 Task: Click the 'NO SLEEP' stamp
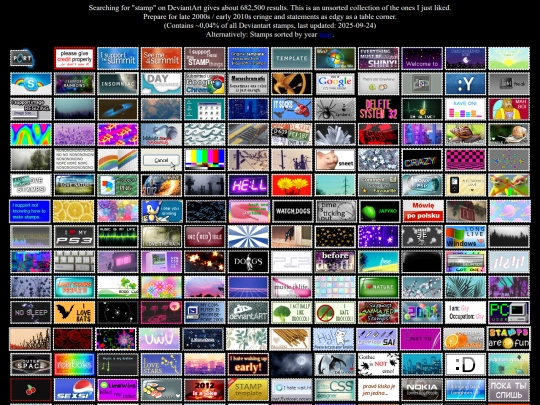(31, 313)
